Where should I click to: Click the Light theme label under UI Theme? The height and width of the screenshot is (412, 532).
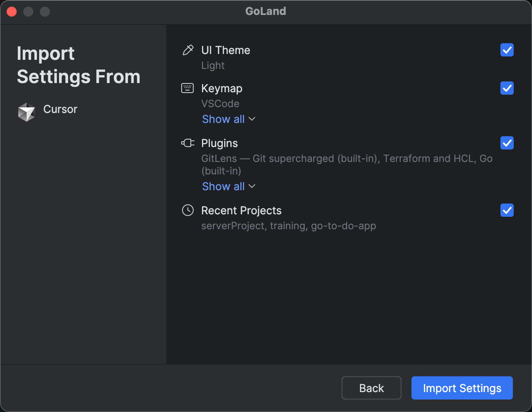pyautogui.click(x=213, y=65)
